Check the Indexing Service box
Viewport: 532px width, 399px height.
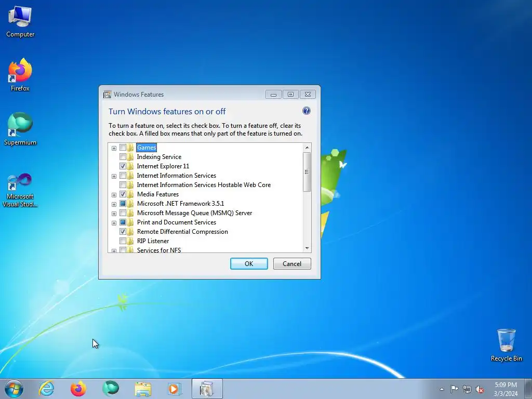(123, 157)
